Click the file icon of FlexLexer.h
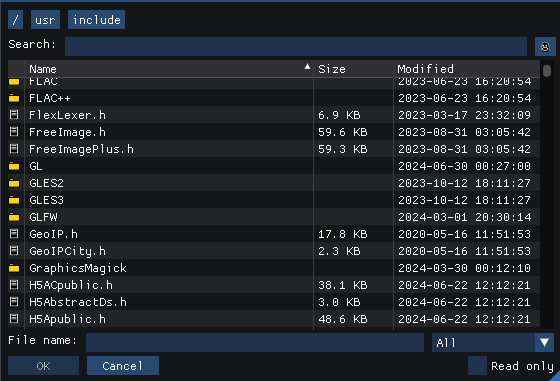 (14, 115)
